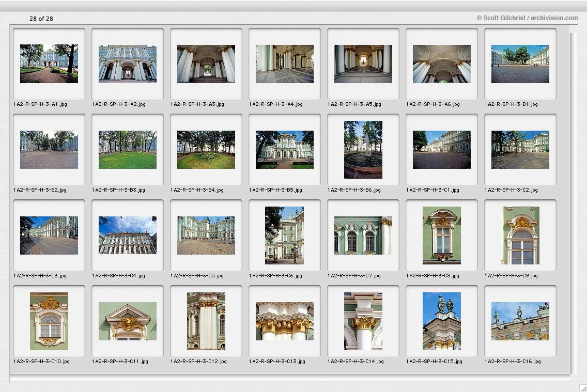Click the filename label 1A2-R-SP-H-3-C7.jpg
Screen dimensions: 587x392
click(x=354, y=276)
